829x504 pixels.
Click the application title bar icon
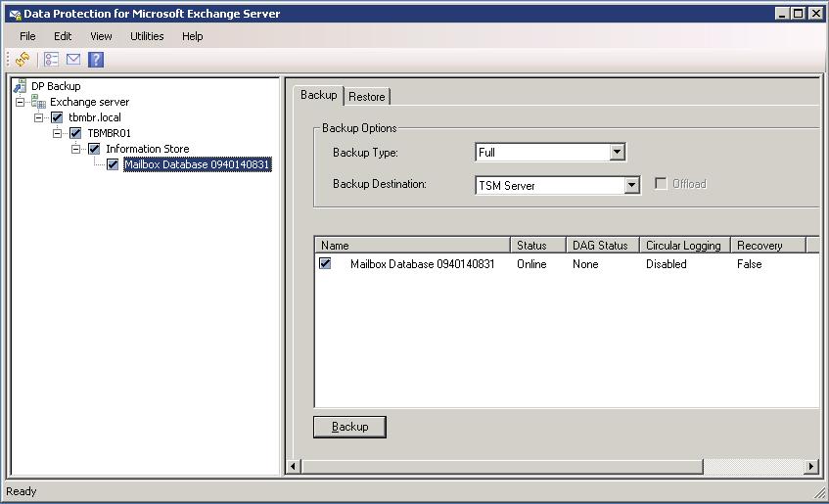point(16,14)
